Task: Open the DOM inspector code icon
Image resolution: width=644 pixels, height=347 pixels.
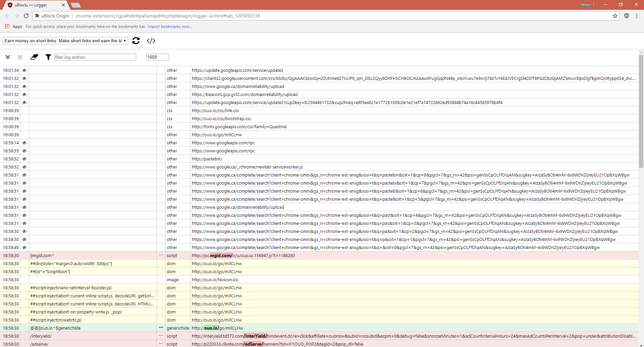Action: pos(151,41)
